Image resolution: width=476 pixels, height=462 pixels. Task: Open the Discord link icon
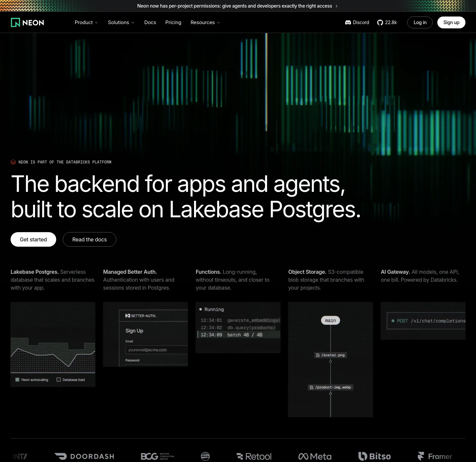click(348, 22)
